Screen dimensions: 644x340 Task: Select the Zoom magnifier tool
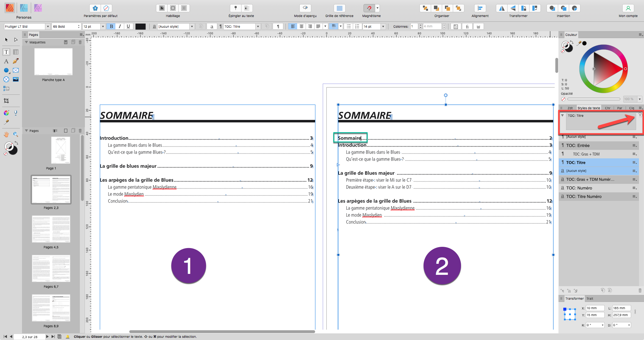click(15, 134)
